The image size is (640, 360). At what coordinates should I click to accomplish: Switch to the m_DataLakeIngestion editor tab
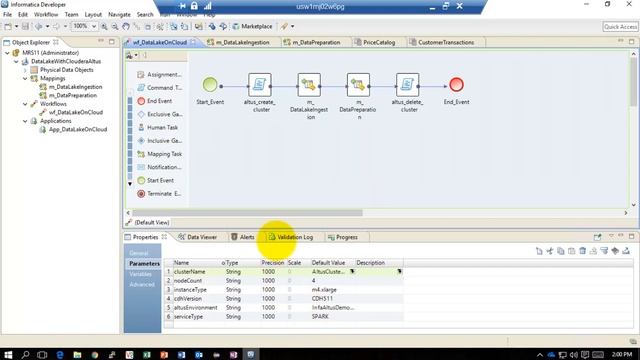click(x=238, y=42)
